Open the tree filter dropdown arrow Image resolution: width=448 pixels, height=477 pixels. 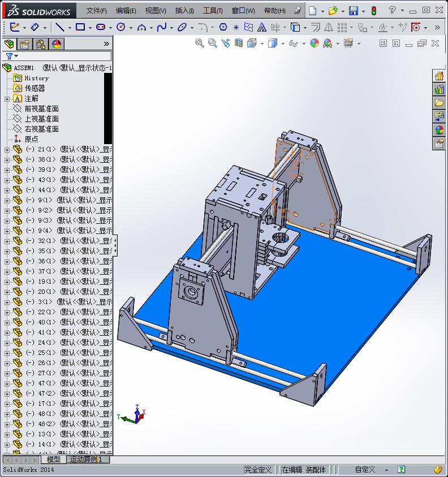point(16,56)
